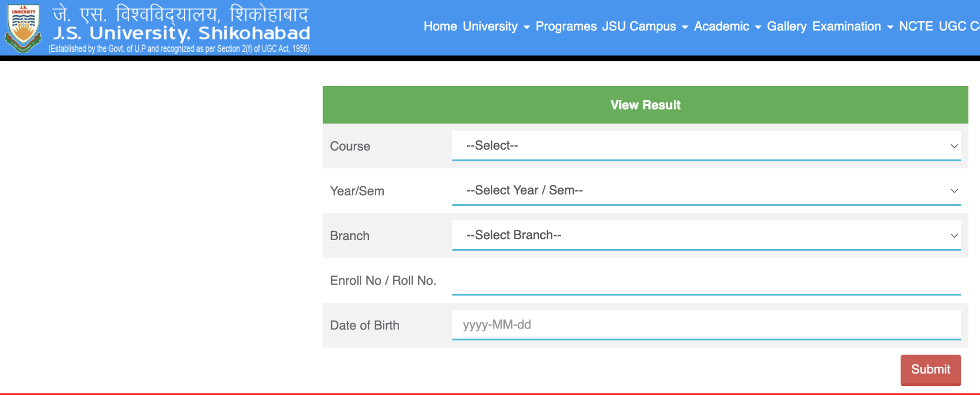Open the Gallery menu item
Screen dimensions: 980x395
[786, 27]
